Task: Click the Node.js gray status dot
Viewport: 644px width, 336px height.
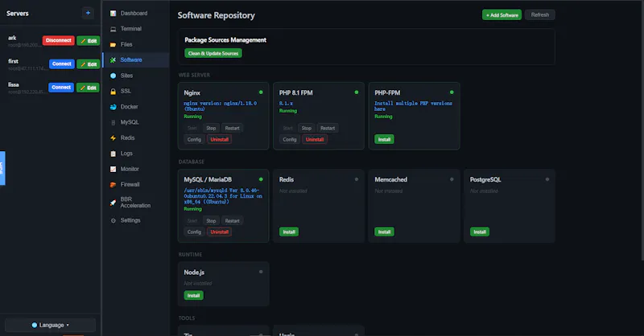Action: coord(261,272)
